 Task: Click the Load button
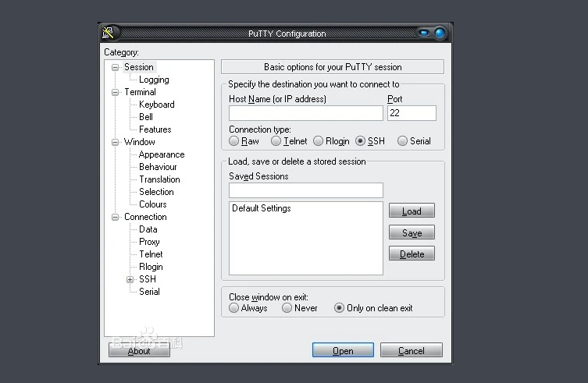click(412, 211)
